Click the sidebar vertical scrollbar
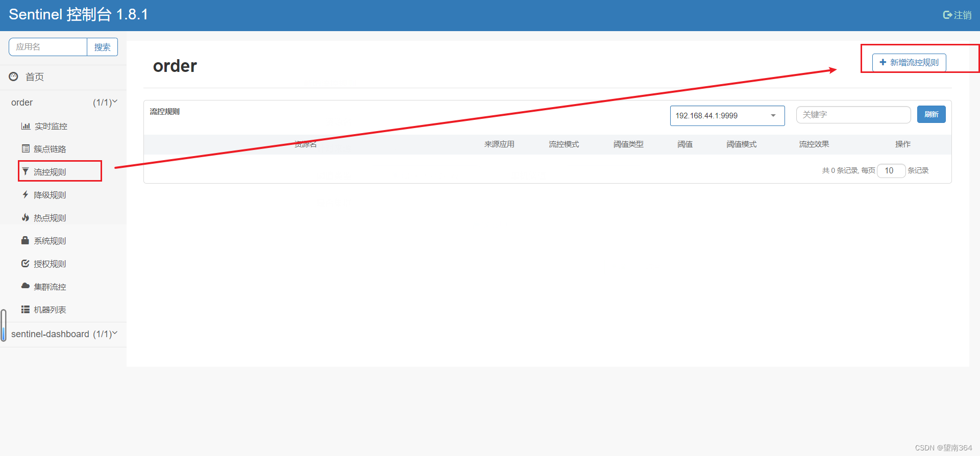The width and height of the screenshot is (980, 456). (4, 325)
